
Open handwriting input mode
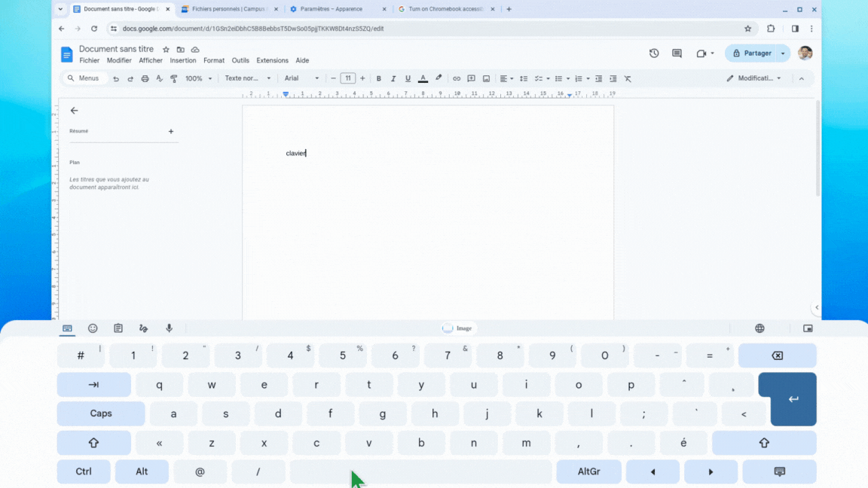(143, 328)
